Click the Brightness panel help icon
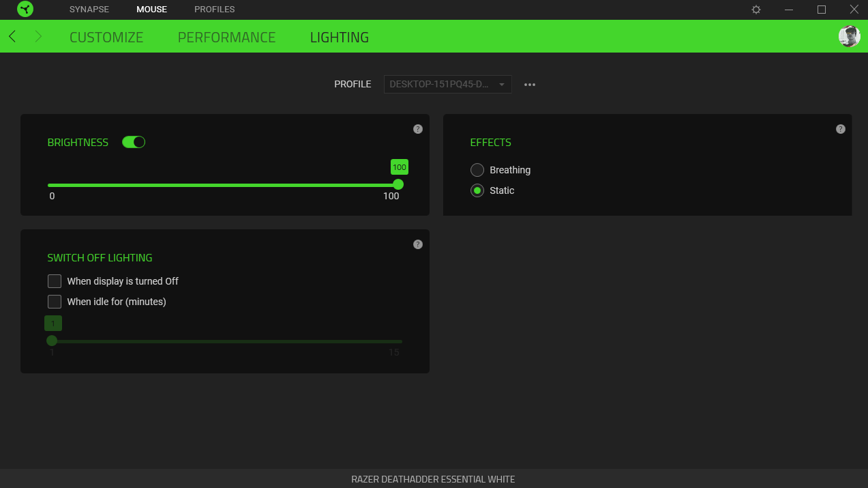Image resolution: width=868 pixels, height=488 pixels. 418,129
